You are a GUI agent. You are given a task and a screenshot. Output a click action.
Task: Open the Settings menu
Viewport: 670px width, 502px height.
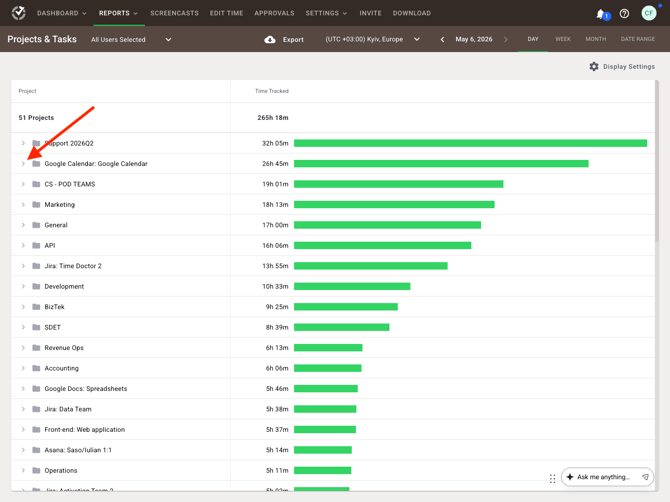[x=326, y=13]
